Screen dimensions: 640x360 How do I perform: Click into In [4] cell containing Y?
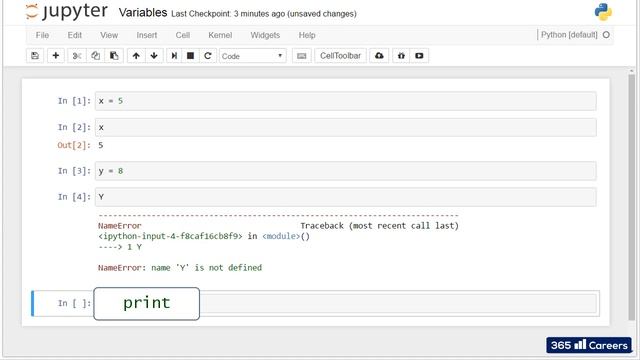[x=345, y=197]
